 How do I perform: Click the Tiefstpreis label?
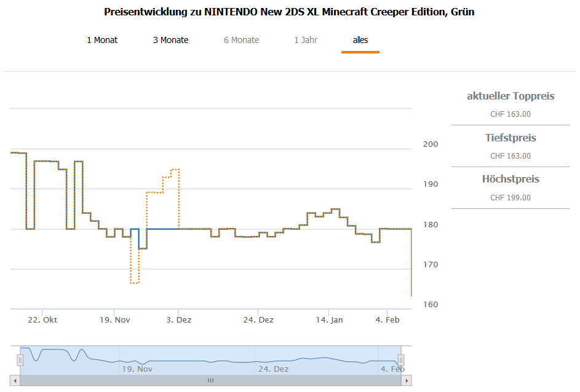pos(510,138)
